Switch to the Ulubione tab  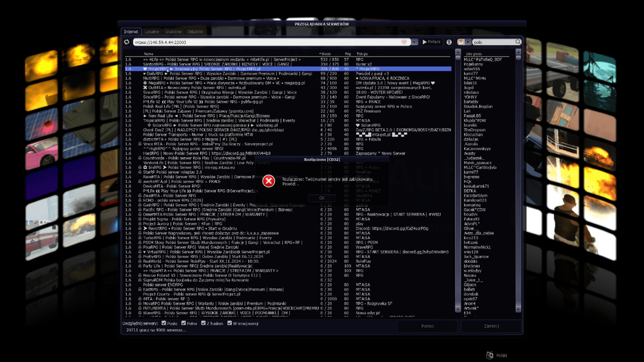(x=173, y=32)
